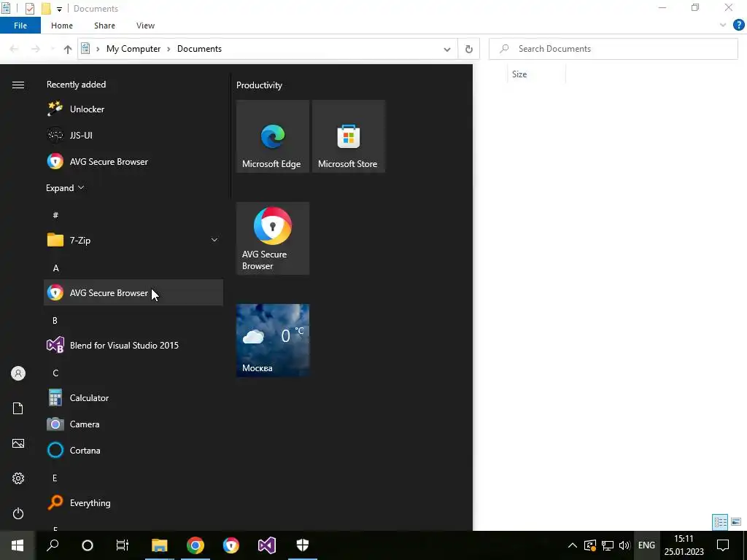747x560 pixels.
Task: Switch the ENG input language
Action: (646, 545)
